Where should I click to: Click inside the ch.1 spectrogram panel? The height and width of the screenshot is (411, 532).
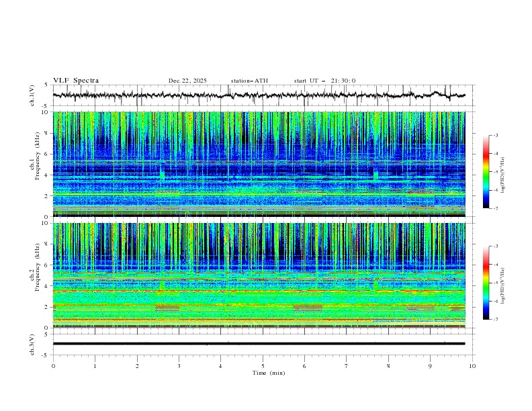point(259,164)
